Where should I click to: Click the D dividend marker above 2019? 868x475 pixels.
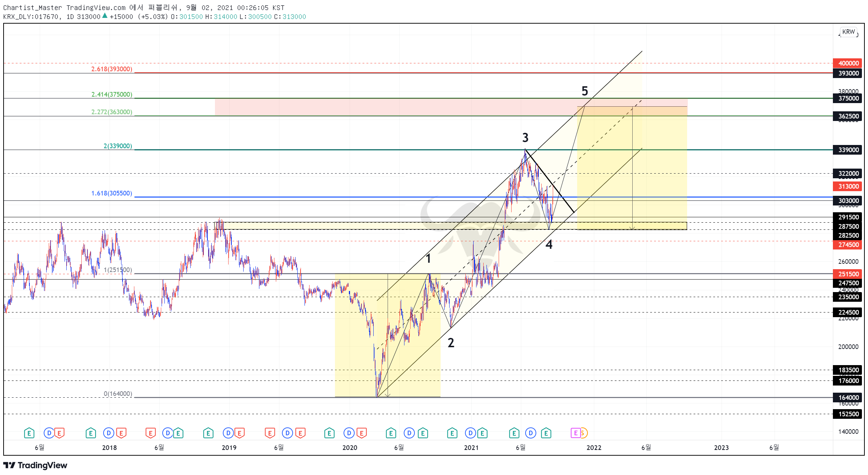228,433
